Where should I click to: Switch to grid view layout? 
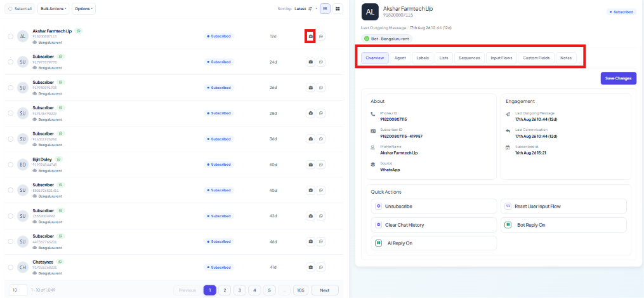pyautogui.click(x=338, y=9)
